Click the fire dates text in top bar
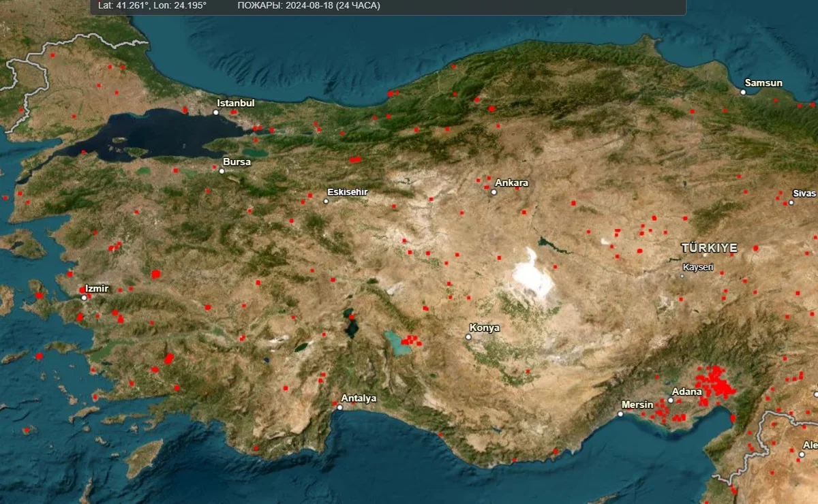This screenshot has width=818, height=504. click(x=309, y=5)
